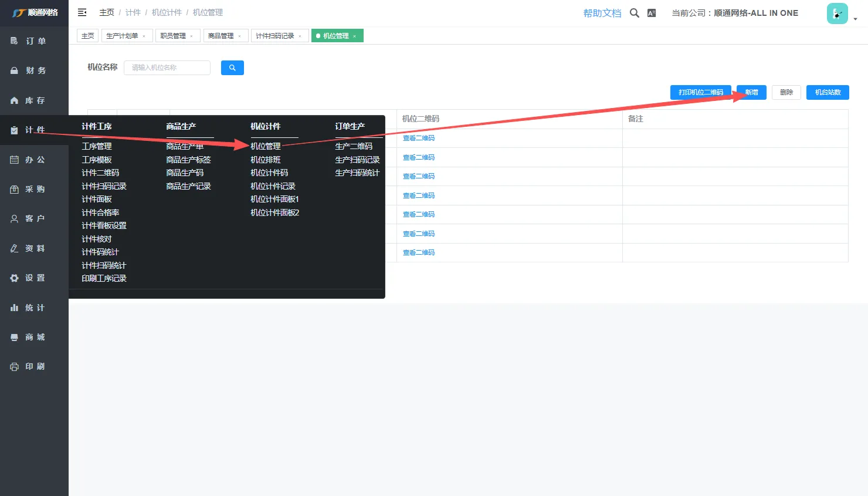Click the 删除 button
This screenshot has width=868, height=496.
click(x=786, y=92)
